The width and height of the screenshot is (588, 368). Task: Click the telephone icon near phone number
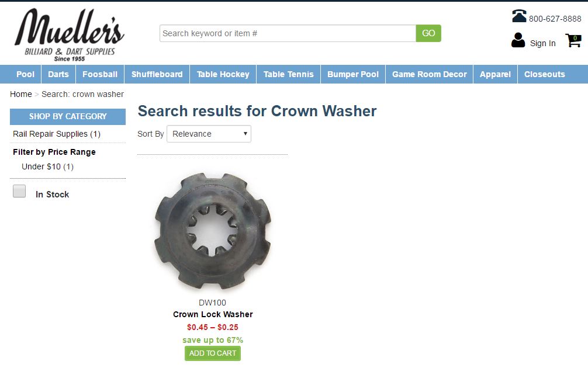520,16
